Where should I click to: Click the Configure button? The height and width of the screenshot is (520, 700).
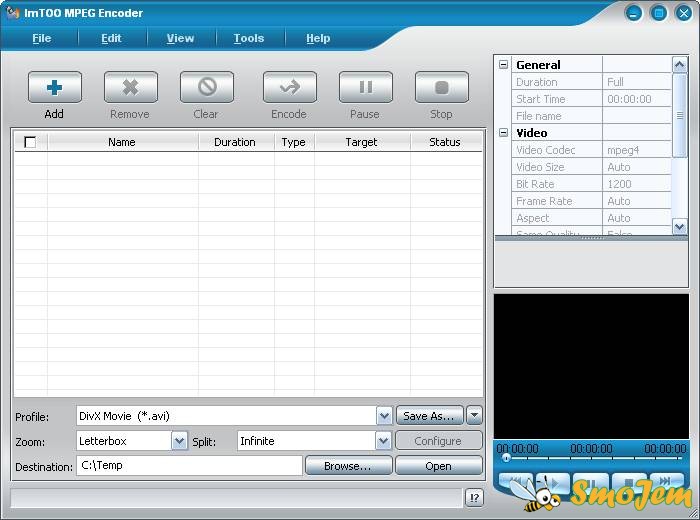[438, 441]
